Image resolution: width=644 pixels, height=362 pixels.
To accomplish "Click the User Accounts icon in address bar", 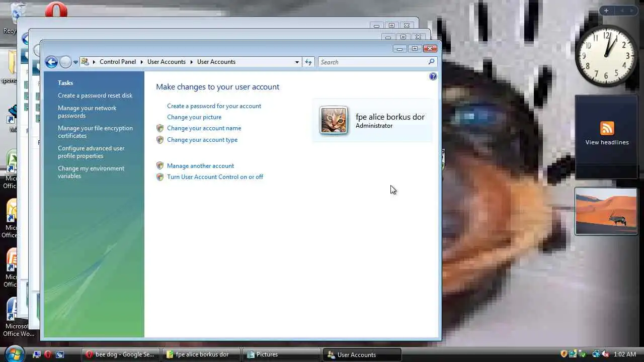I will [85, 62].
